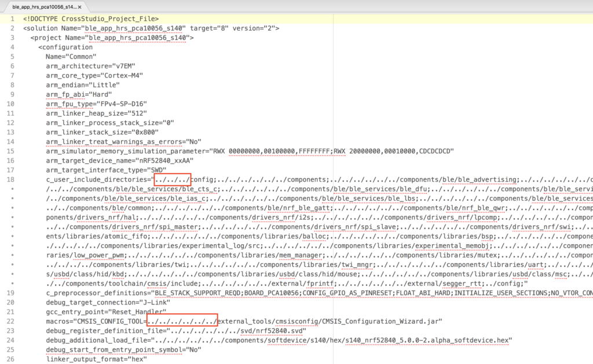Click c_preprocessor_definitions attribute name
This screenshot has width=593, height=364.
tap(96, 293)
